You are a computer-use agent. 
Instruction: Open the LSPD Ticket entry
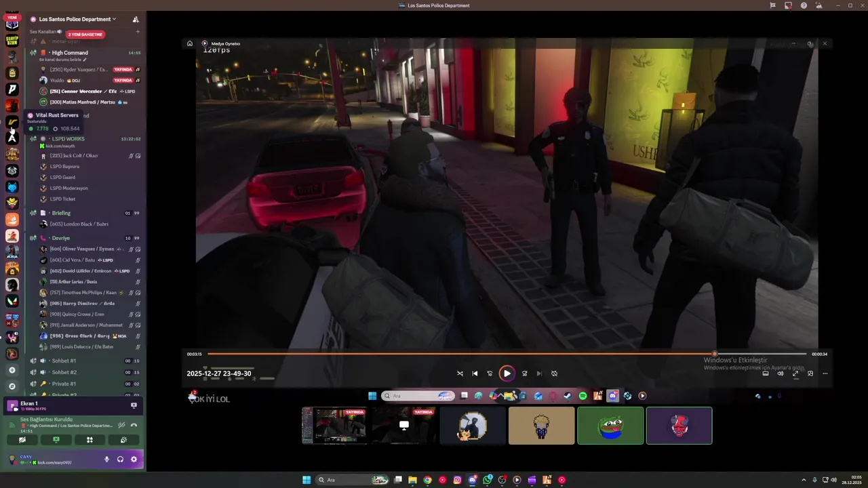click(x=62, y=199)
